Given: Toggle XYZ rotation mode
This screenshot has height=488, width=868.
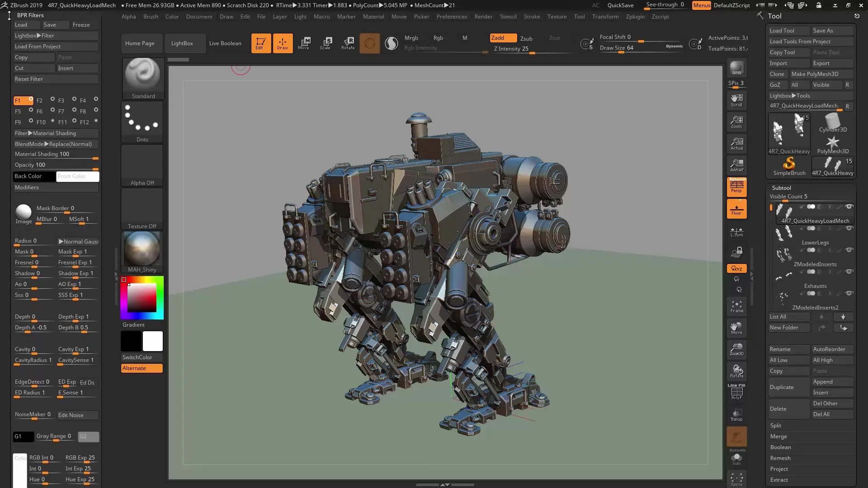Looking at the screenshot, I should coord(736,268).
